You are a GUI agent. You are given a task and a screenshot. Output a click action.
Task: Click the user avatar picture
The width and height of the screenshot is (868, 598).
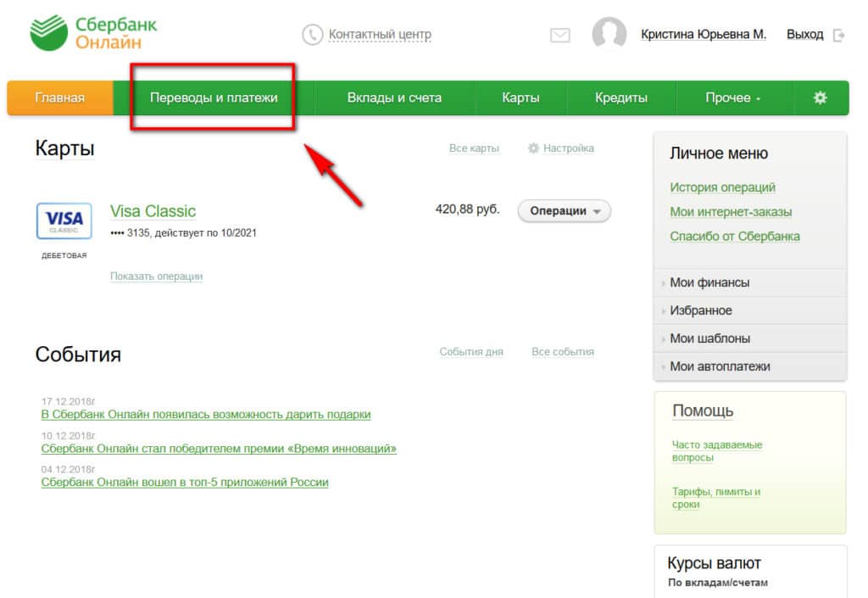pyautogui.click(x=609, y=33)
